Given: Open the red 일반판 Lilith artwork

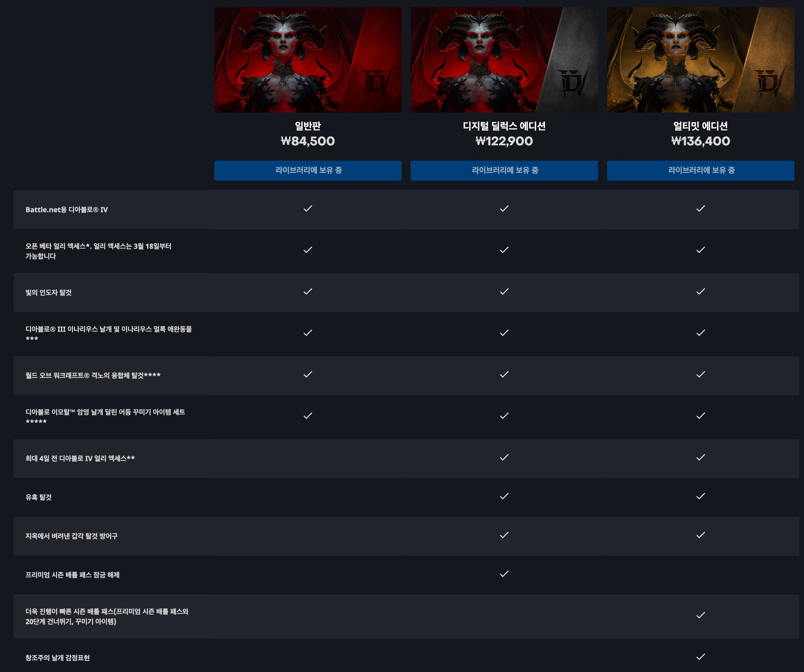Looking at the screenshot, I should pyautogui.click(x=308, y=60).
